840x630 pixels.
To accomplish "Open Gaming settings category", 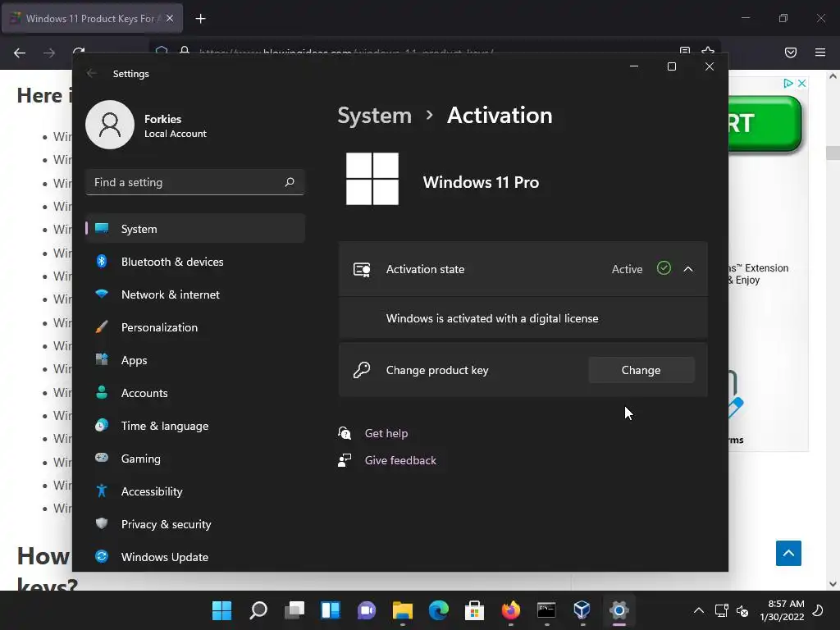I will pos(195,459).
